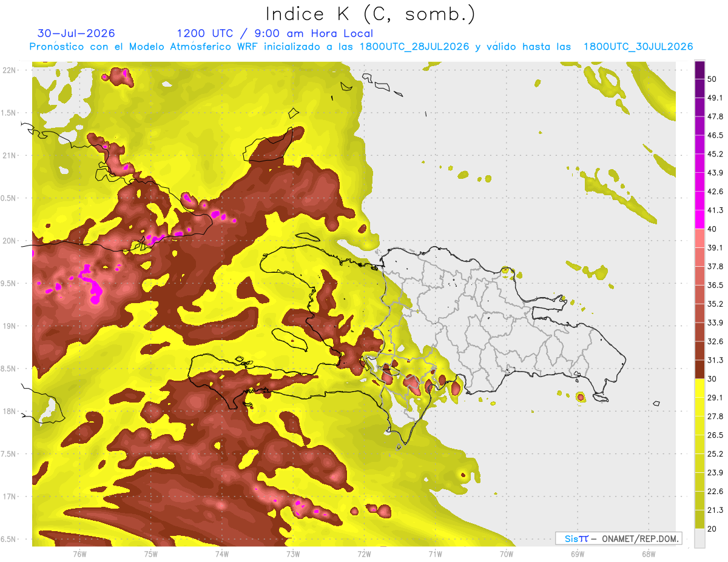The image size is (728, 562).
Task: Click the "74W" longitude label
Action: point(222,554)
